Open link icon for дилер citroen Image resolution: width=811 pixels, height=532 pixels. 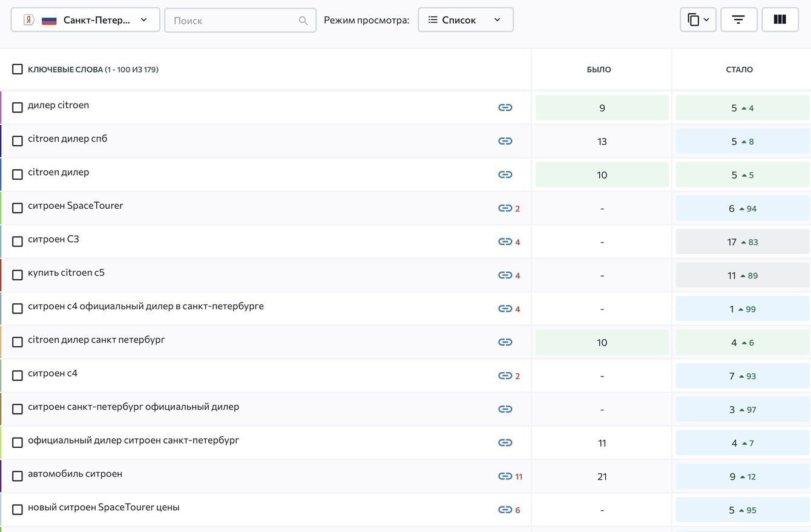[x=505, y=108]
